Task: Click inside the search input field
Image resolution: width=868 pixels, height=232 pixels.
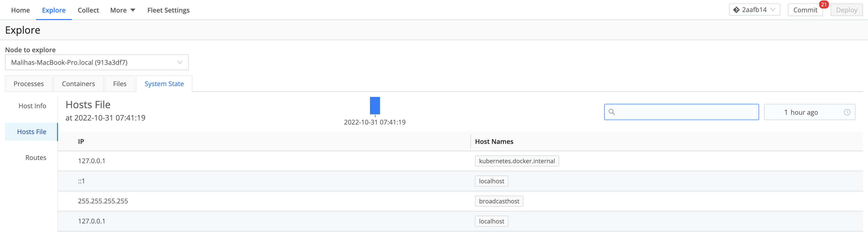Action: point(681,112)
